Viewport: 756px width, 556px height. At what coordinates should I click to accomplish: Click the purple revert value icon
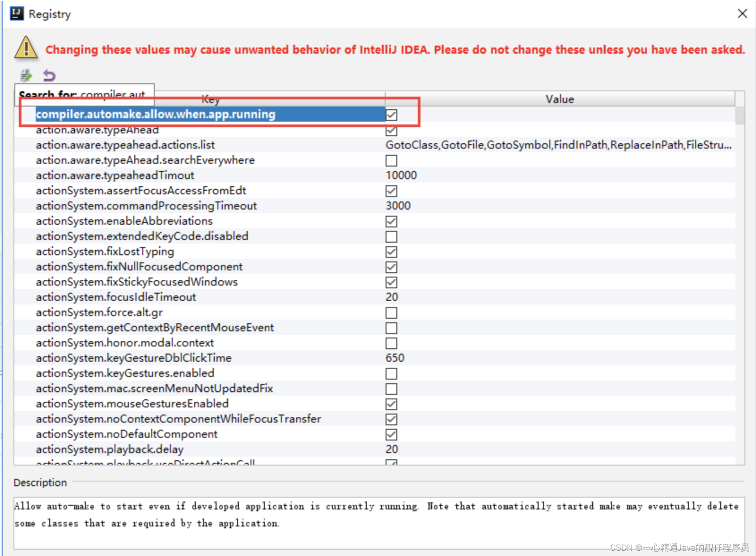48,75
